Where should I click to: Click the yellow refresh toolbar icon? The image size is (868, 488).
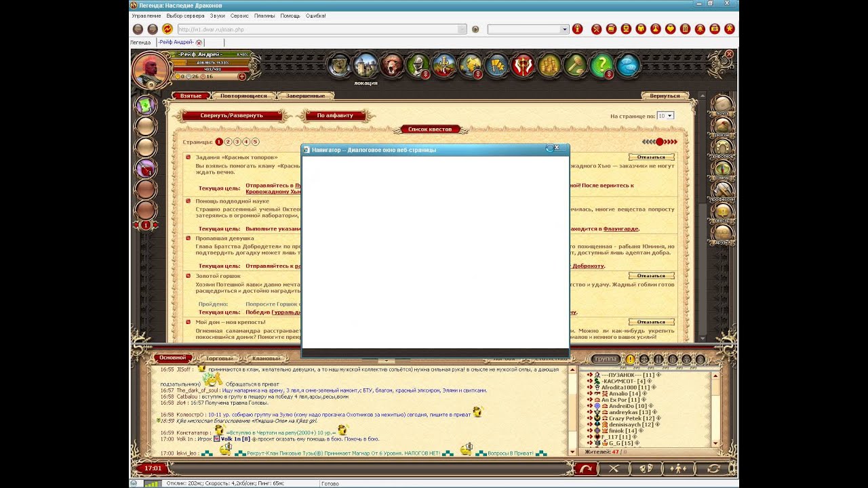tap(167, 29)
